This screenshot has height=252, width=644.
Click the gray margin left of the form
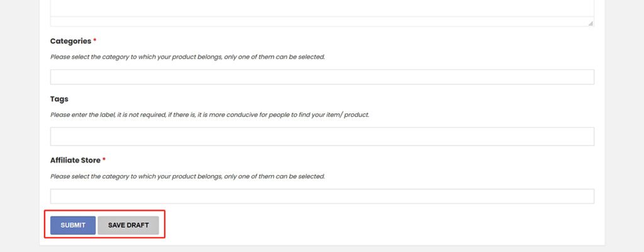click(19, 126)
